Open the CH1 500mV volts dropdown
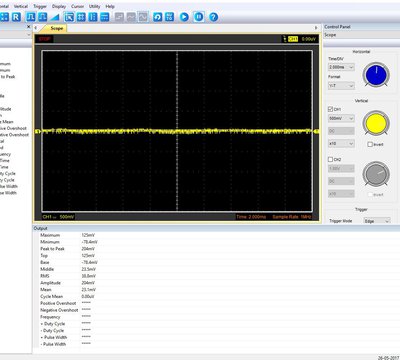Viewport: 400px width, 360px height. pos(341,118)
